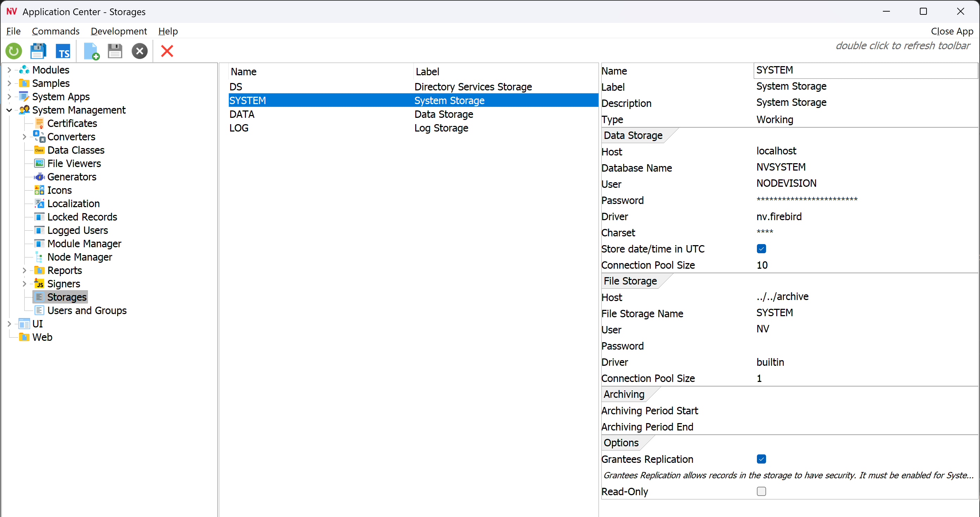
Task: Uncheck Store date/time in UTC checkbox
Action: point(761,249)
